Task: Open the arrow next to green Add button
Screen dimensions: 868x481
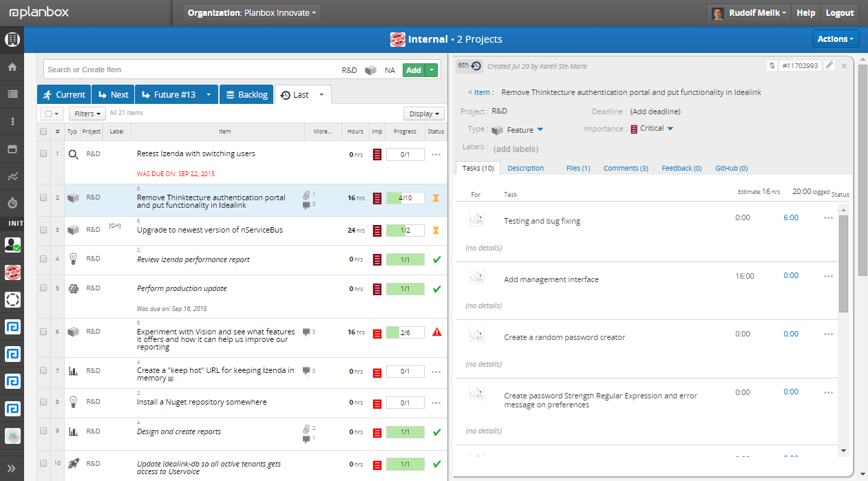Action: pyautogui.click(x=432, y=70)
